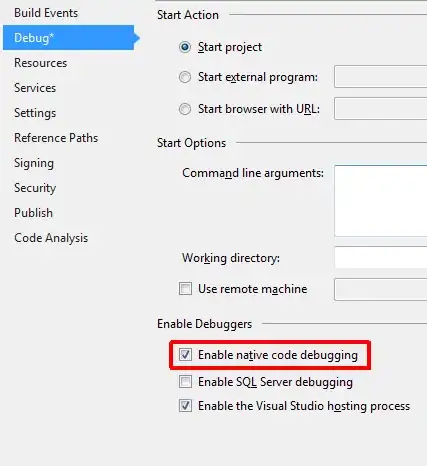The width and height of the screenshot is (427, 466).
Task: Go to the Settings tab
Action: click(x=35, y=113)
